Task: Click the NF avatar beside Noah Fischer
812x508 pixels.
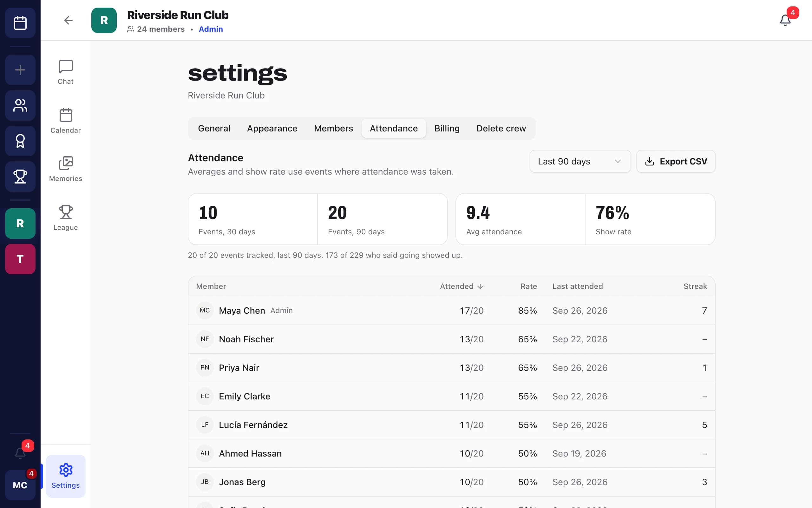Action: click(205, 339)
